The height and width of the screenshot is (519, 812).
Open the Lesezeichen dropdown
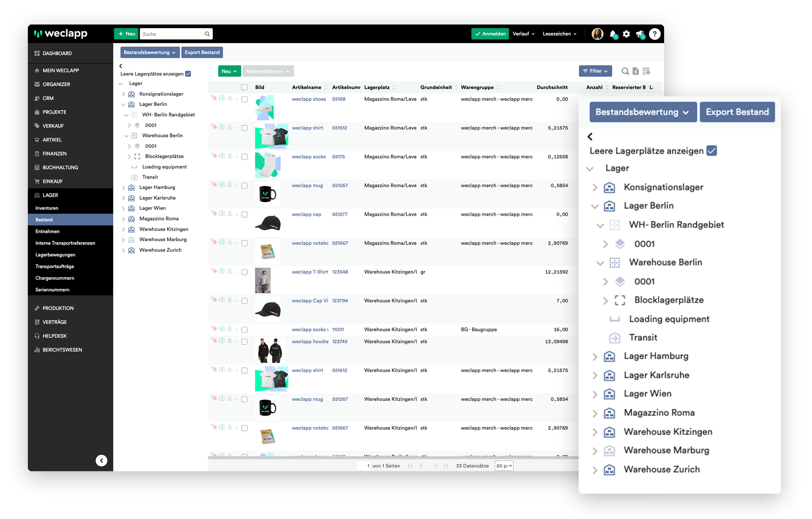[x=559, y=34]
